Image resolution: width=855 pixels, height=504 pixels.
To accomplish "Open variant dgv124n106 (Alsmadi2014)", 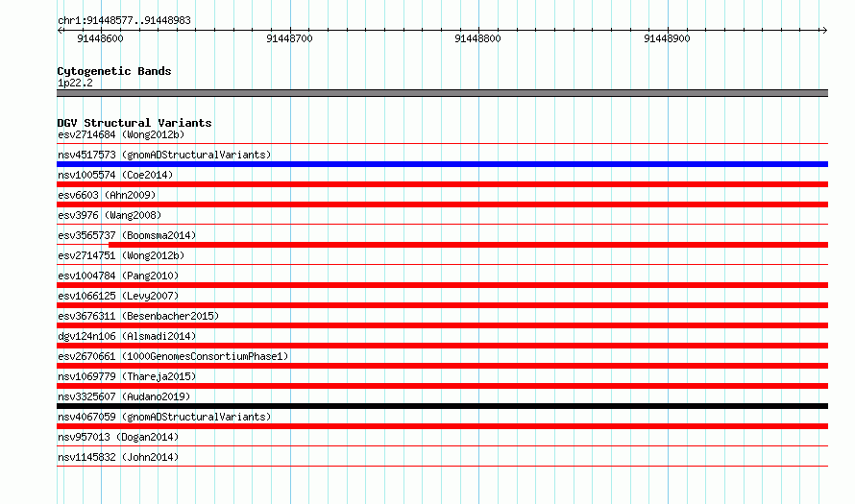I will click(127, 336).
